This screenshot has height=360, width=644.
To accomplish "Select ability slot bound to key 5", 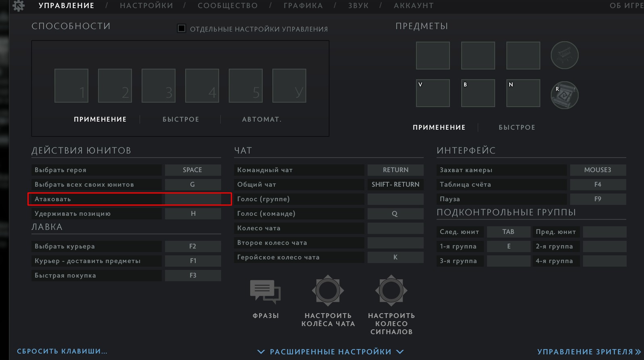I will point(246,86).
